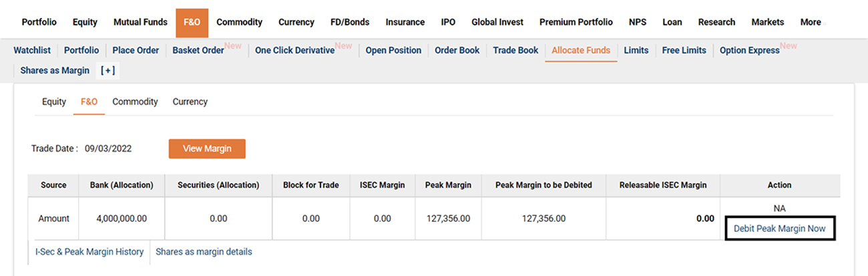Select the Currency sub-tab
Screen dimensions: 868x276
click(x=190, y=102)
